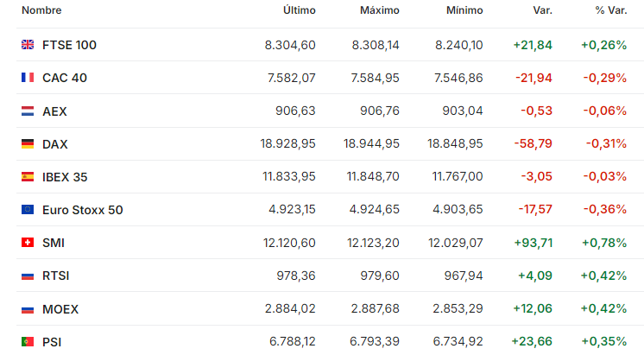Viewport: 644px width, 355px height.
Task: Sort table by Mínimo column header
Action: (464, 10)
